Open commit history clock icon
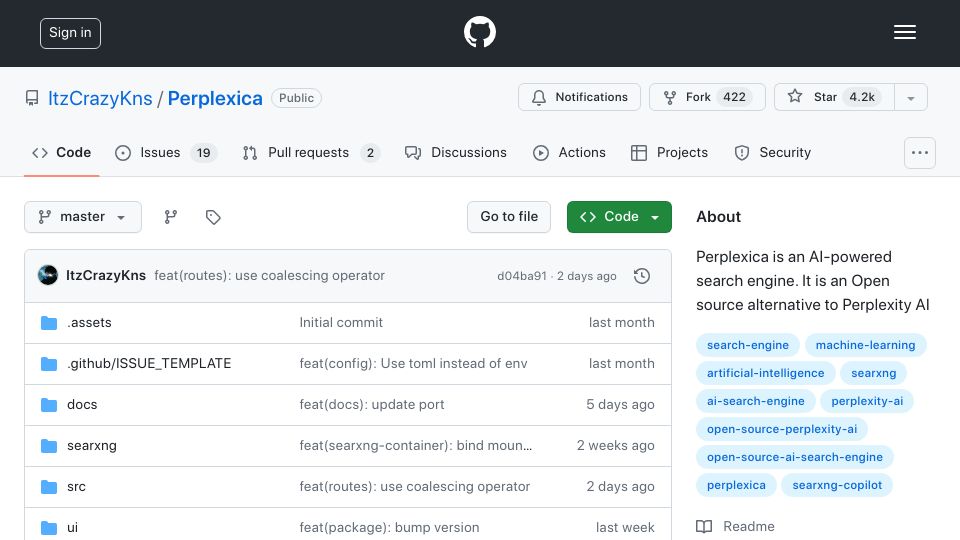960x540 pixels. pyautogui.click(x=642, y=276)
